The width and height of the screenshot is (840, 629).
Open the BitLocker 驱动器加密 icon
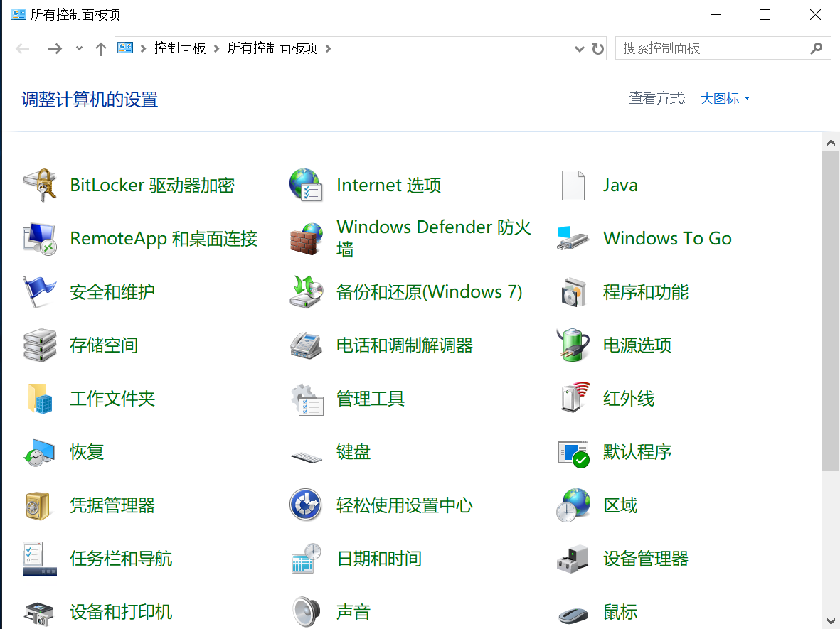[40, 186]
